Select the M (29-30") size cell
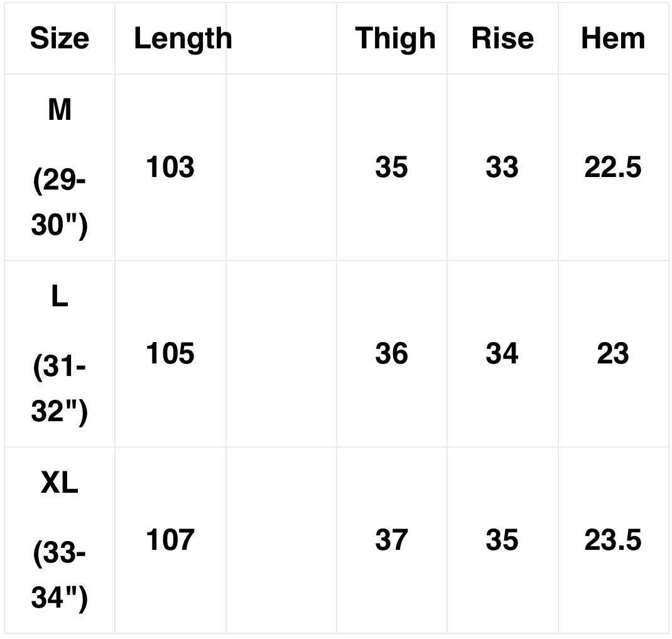This screenshot has width=672, height=639. (x=60, y=168)
